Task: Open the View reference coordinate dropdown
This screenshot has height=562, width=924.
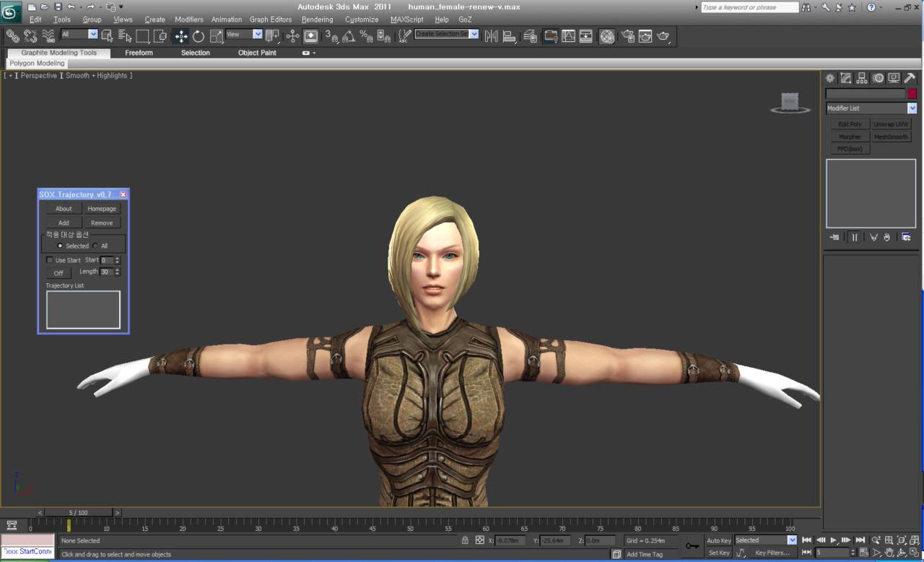Action: click(258, 34)
